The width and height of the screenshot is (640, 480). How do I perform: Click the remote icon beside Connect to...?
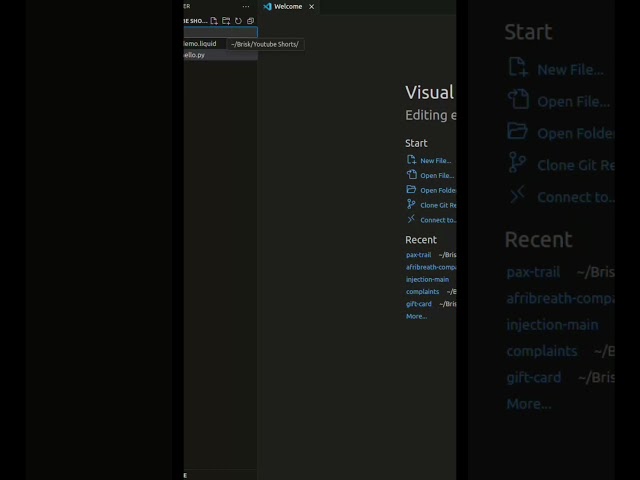[x=411, y=219]
